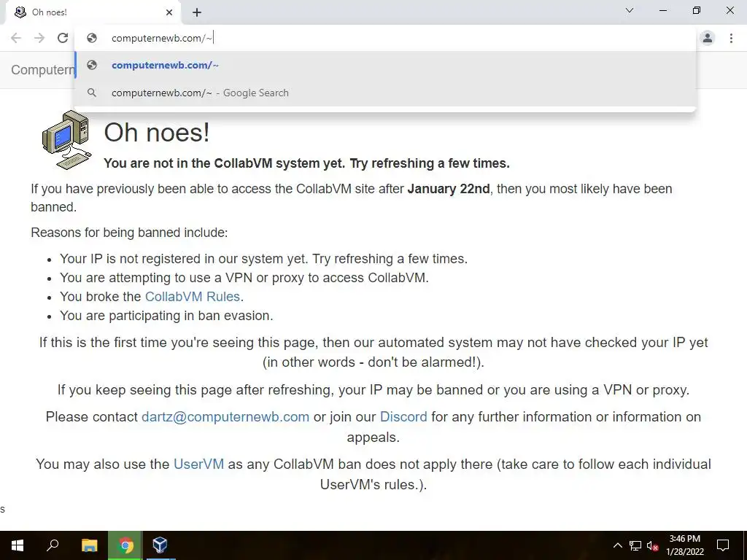Screen dimensions: 747x560
Task: Show hidden system tray icons
Action: click(x=617, y=545)
